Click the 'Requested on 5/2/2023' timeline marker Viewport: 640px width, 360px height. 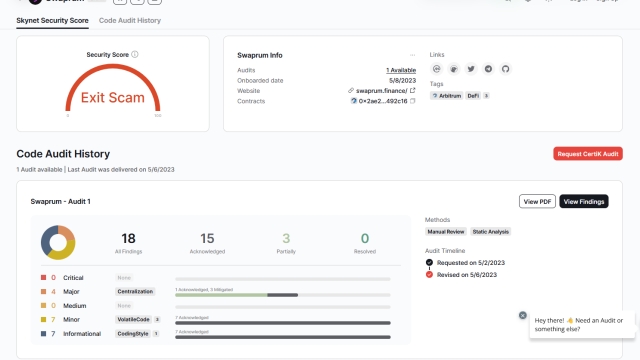(x=429, y=262)
